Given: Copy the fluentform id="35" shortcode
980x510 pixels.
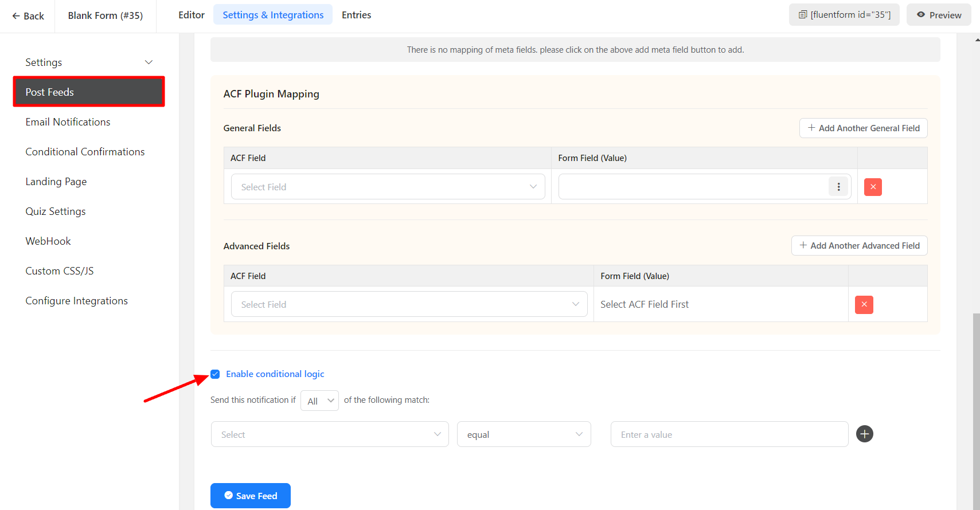Looking at the screenshot, I should [x=844, y=15].
